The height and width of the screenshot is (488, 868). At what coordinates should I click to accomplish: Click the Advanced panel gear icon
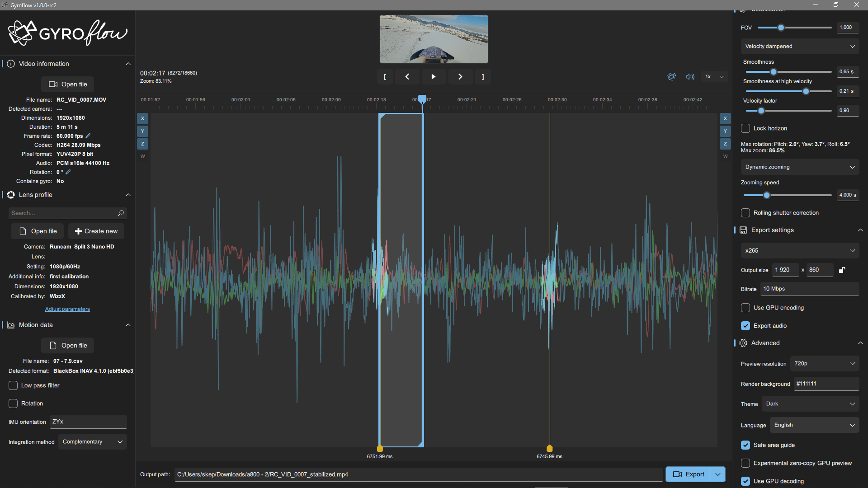pos(743,343)
